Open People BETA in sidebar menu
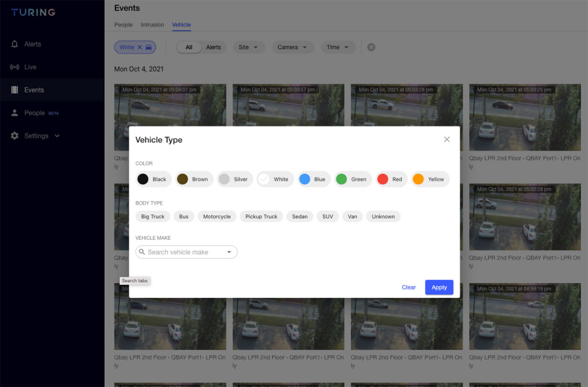This screenshot has height=387, width=588. [x=52, y=113]
